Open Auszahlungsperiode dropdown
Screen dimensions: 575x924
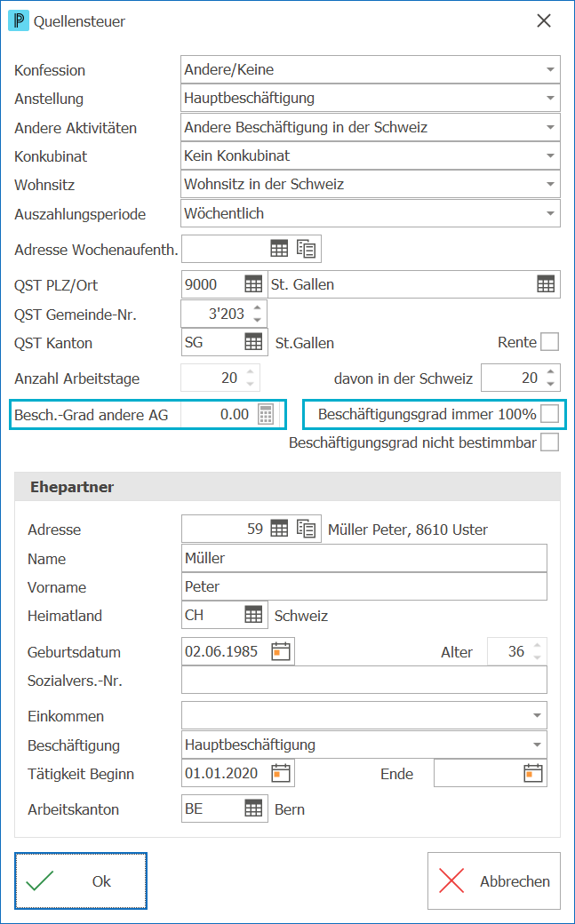(550, 212)
